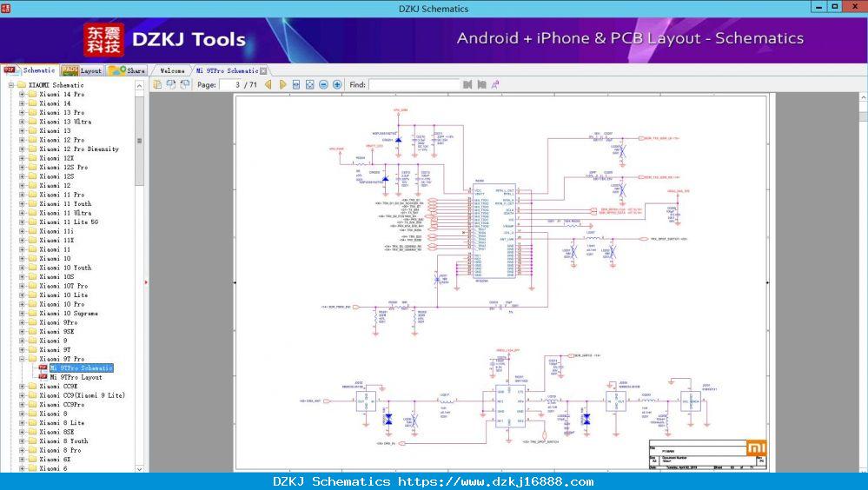Screen dimensions: 868x490
Task: Expand the Xiaomi 12 Pro Dimensity folder
Action: pyautogui.click(x=22, y=149)
